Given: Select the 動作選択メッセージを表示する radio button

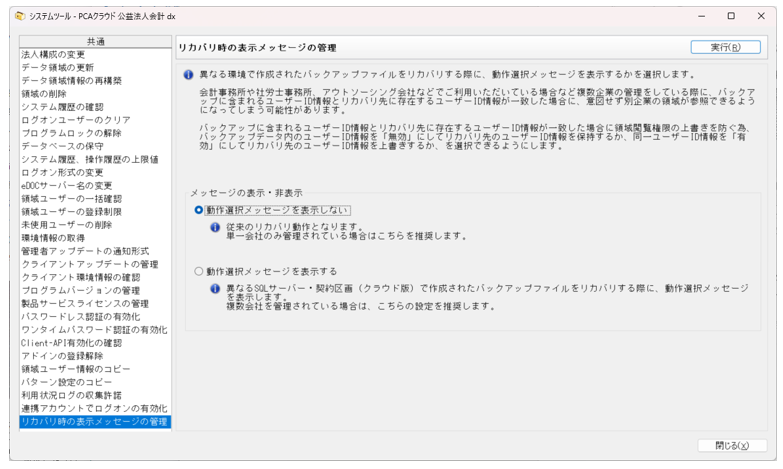Looking at the screenshot, I should (199, 271).
